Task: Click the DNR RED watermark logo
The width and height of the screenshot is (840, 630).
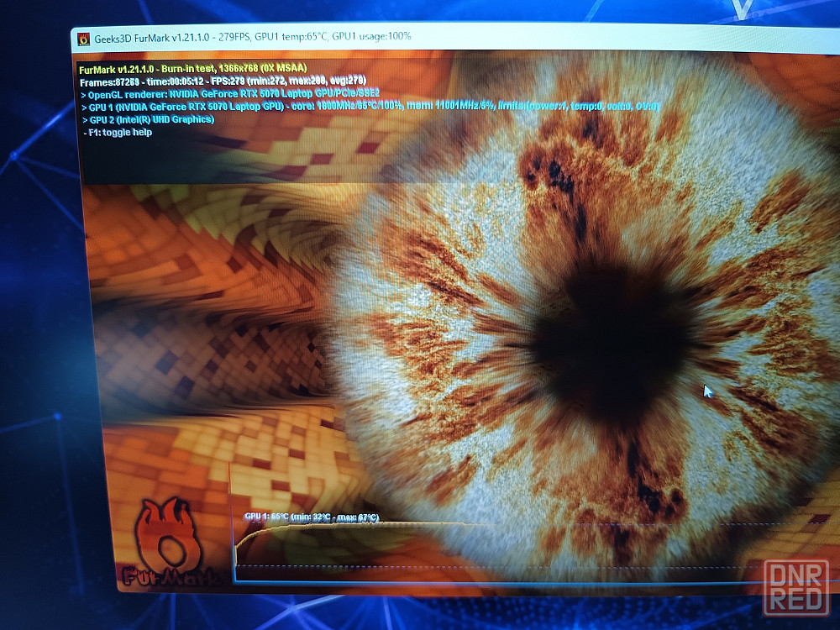Action: [x=795, y=587]
